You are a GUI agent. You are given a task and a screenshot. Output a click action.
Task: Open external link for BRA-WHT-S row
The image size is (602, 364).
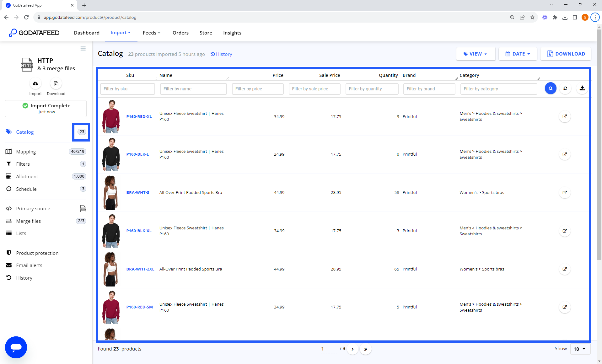(x=565, y=193)
